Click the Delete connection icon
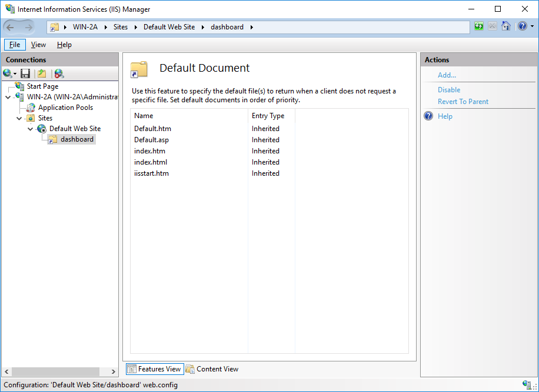Screen dimensions: 539x392 [58, 73]
